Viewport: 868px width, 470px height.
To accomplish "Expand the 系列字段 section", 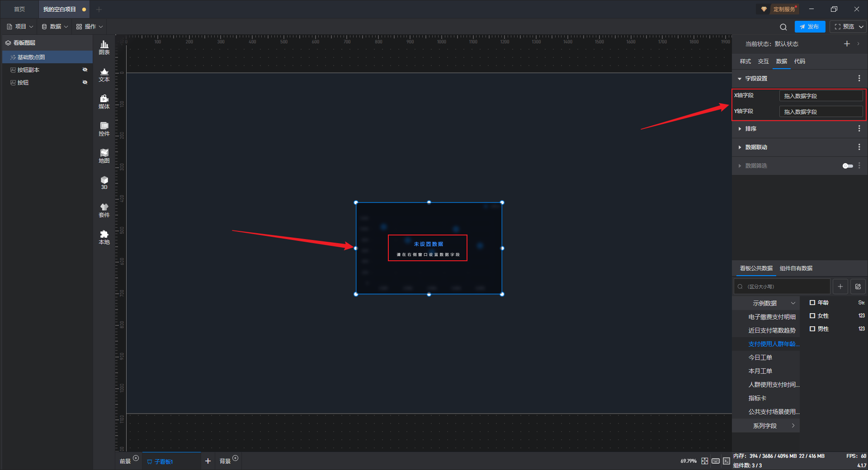I will click(793, 426).
